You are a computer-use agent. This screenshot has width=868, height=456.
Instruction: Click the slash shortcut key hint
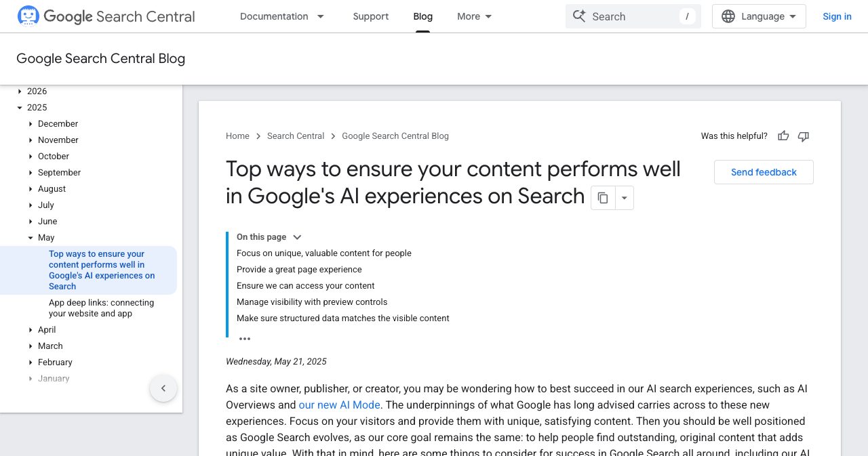click(688, 16)
